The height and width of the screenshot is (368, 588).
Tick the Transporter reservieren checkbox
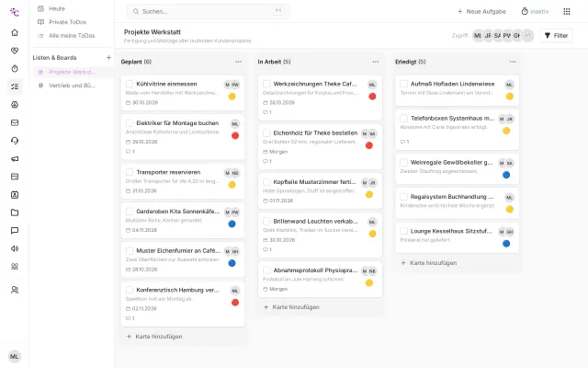click(x=130, y=172)
